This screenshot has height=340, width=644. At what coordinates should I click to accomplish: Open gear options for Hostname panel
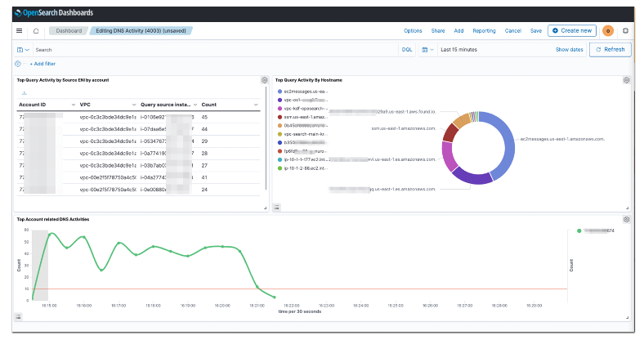pos(626,80)
